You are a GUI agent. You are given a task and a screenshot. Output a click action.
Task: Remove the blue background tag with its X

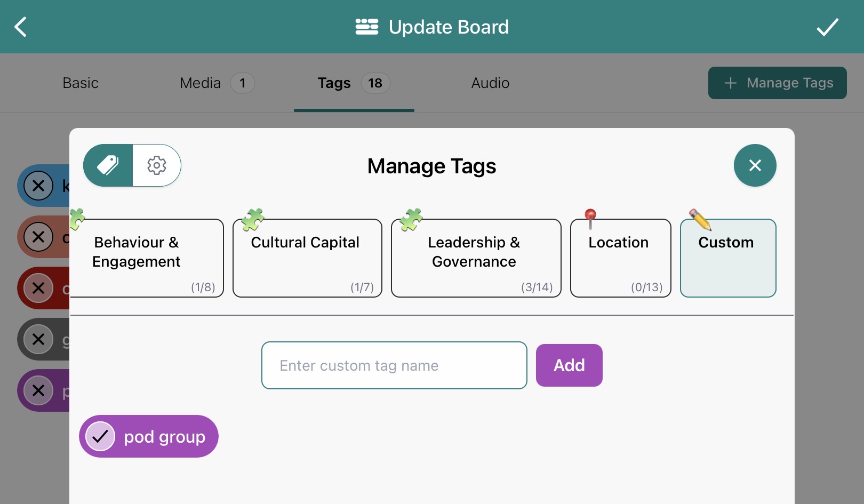(38, 186)
